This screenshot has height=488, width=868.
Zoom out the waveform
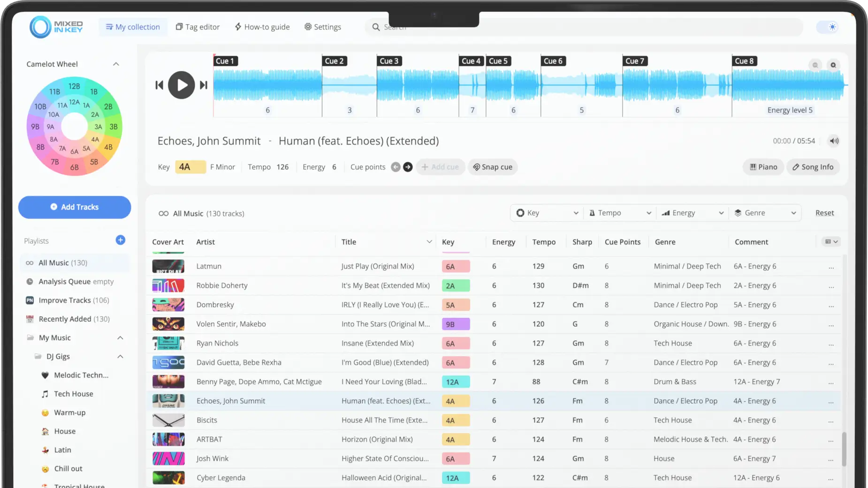click(x=815, y=65)
